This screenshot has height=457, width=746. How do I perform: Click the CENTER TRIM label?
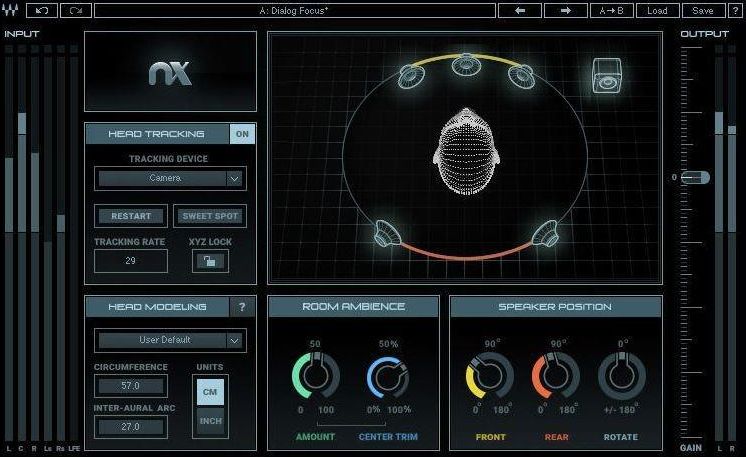pyautogui.click(x=388, y=437)
